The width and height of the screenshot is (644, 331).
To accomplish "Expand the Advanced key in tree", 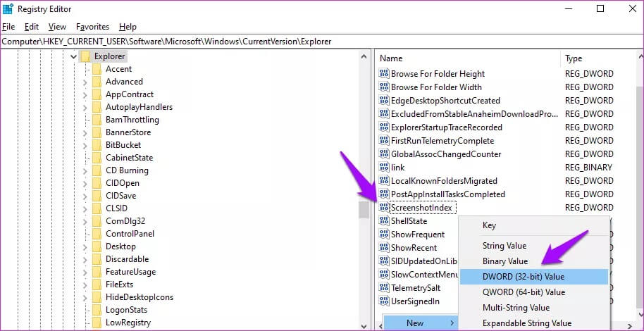I will (85, 82).
